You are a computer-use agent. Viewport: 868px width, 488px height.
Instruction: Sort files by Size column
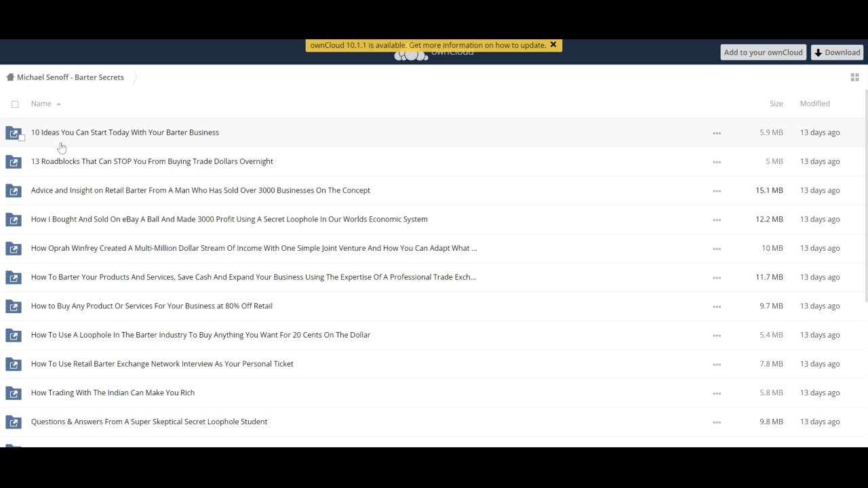click(776, 104)
